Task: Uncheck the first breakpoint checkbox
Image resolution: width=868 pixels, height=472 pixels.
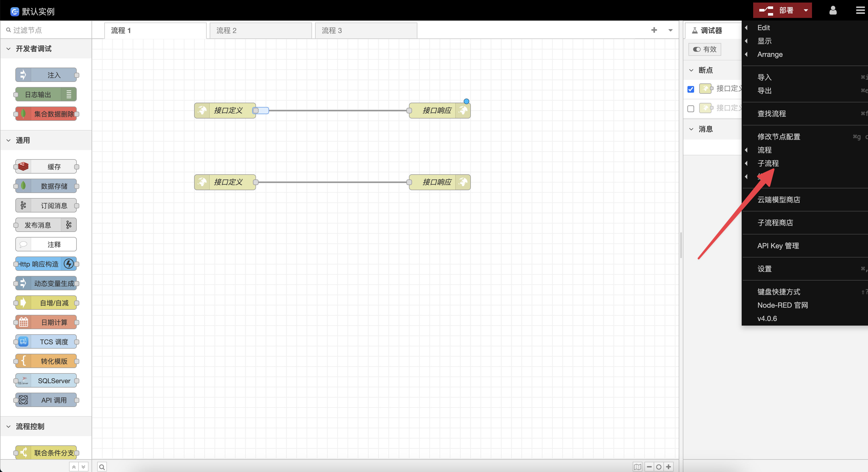Action: click(691, 89)
